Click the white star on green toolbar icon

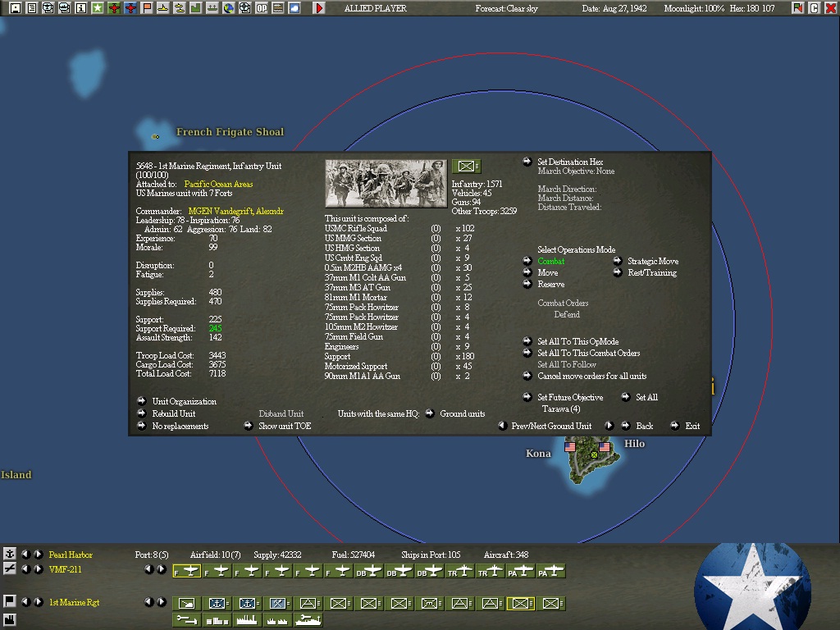tap(98, 8)
